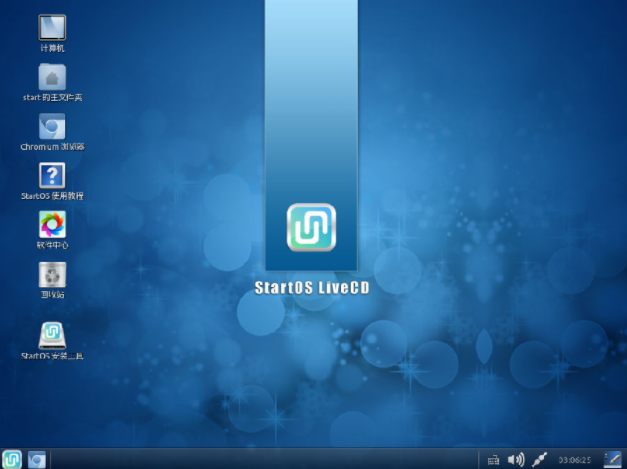Launch the StartOS 安装工具 installer icon
The height and width of the screenshot is (469, 627).
pos(52,333)
